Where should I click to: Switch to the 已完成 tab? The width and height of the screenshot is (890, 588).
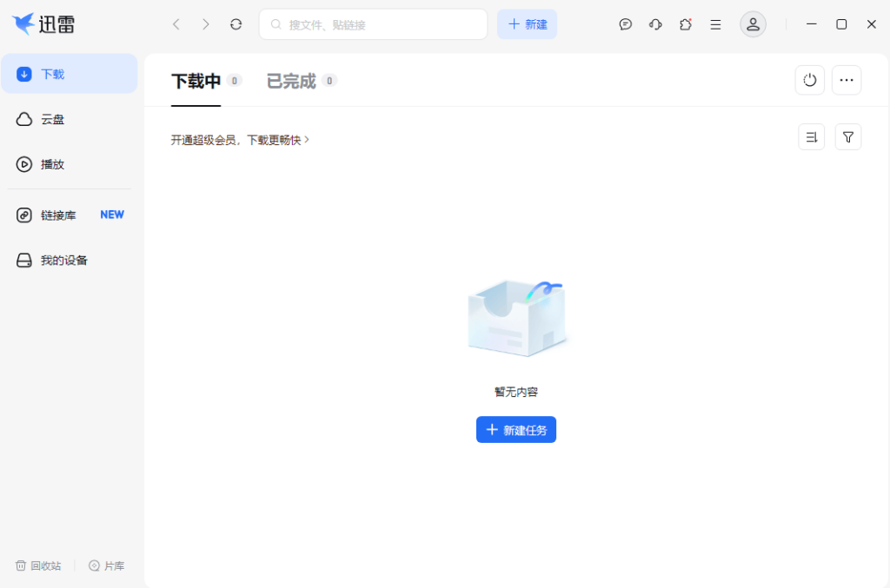291,81
